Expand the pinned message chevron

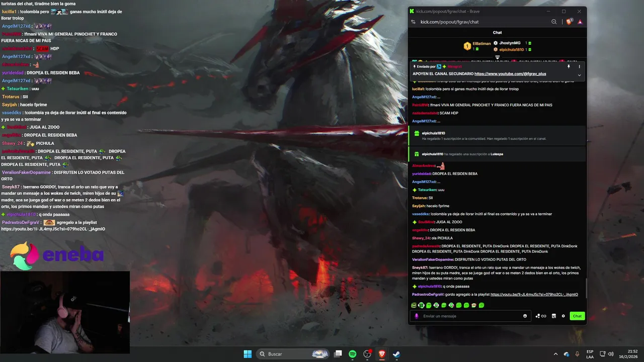coord(579,75)
